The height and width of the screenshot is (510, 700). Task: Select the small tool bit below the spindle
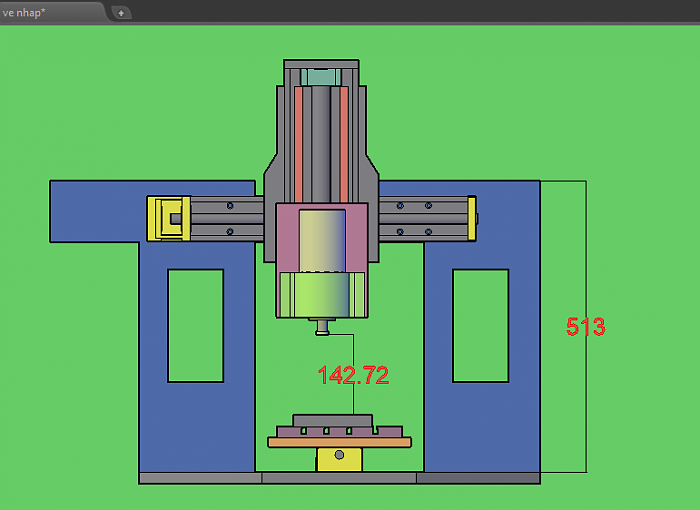pyautogui.click(x=323, y=326)
